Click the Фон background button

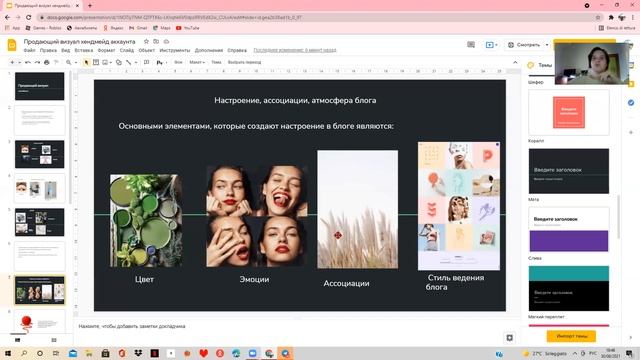[x=178, y=62]
